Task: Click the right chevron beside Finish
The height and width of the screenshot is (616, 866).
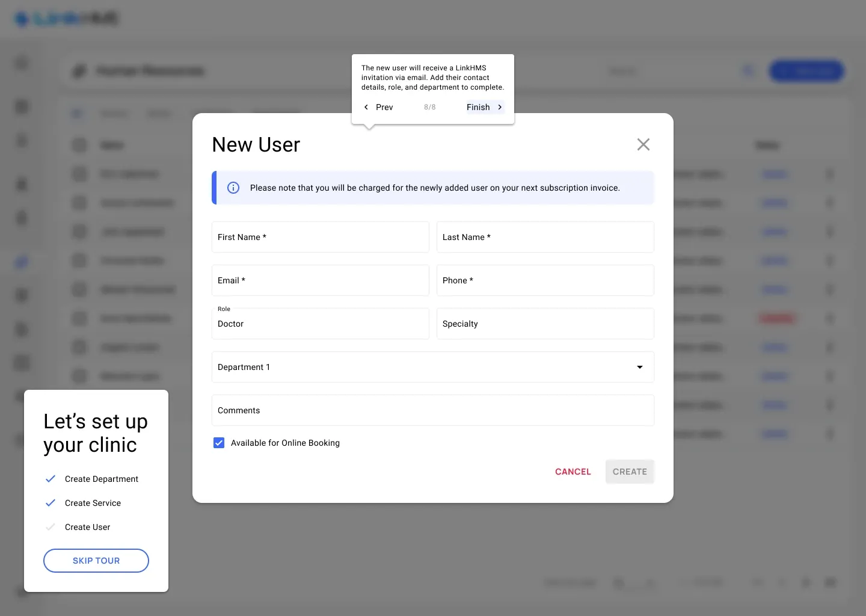Action: (500, 107)
